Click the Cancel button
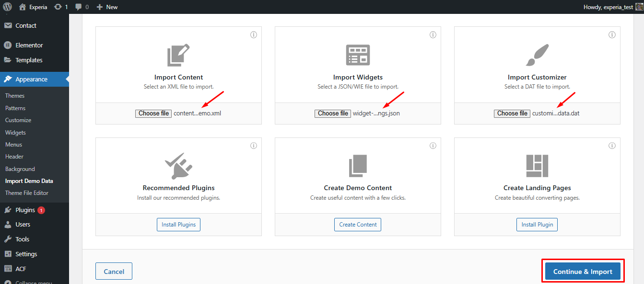The height and width of the screenshot is (284, 644). point(114,271)
